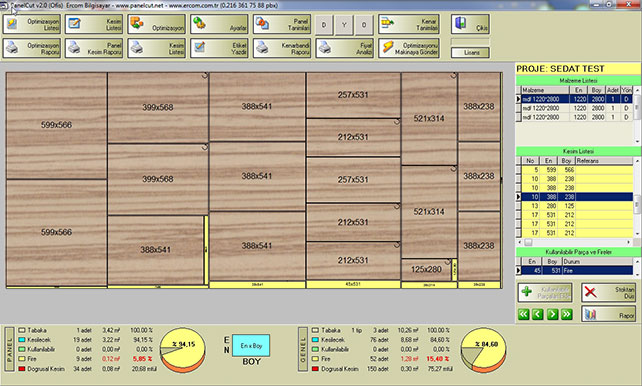Click the Kesim Listesi scroll up arrow
This screenshot has width=642, height=386.
pos(637,161)
